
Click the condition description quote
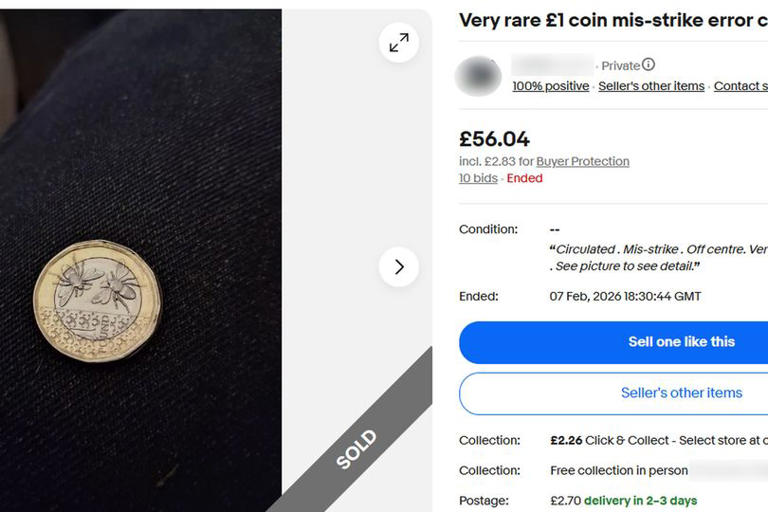pos(657,257)
